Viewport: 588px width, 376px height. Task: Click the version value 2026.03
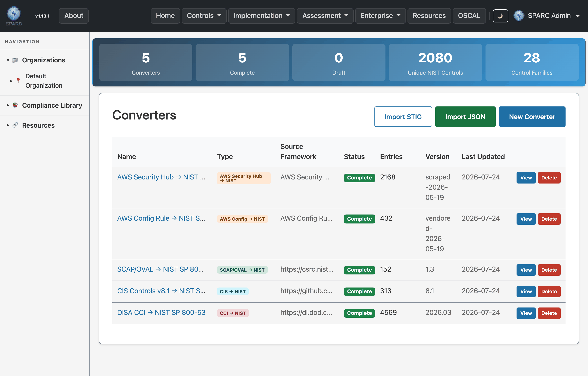(x=438, y=313)
